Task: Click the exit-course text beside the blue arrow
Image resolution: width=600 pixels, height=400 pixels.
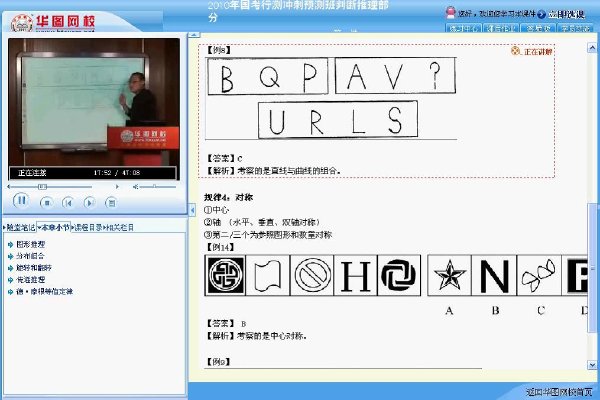Action: (566, 15)
